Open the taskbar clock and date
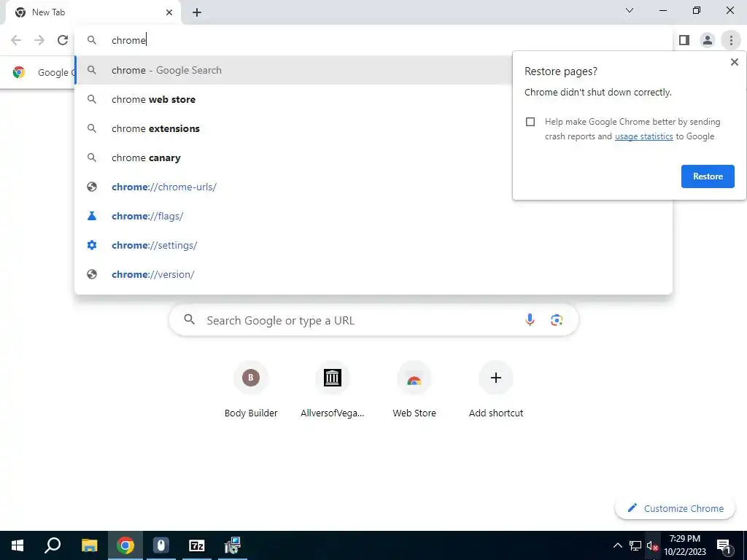This screenshot has width=747, height=560. [x=684, y=545]
